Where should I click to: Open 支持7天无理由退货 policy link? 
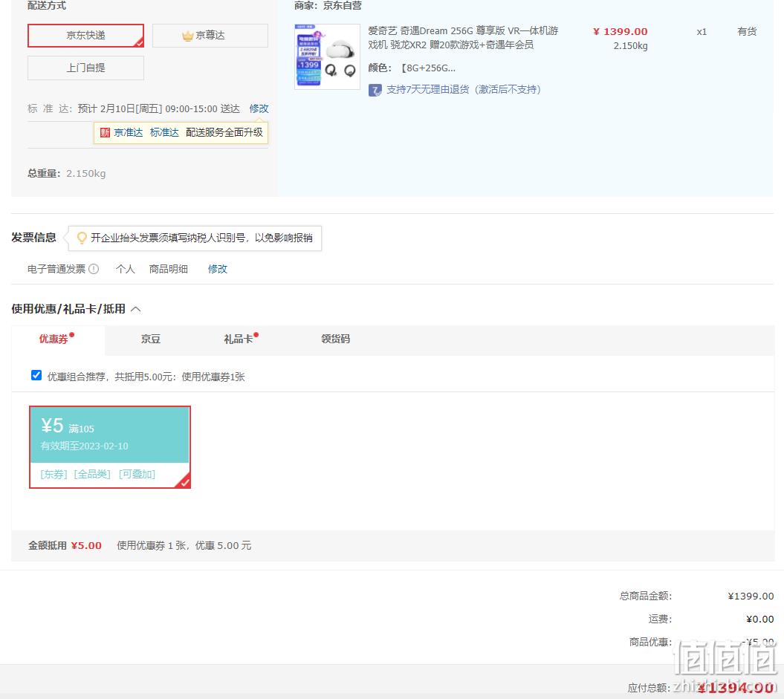(464, 89)
